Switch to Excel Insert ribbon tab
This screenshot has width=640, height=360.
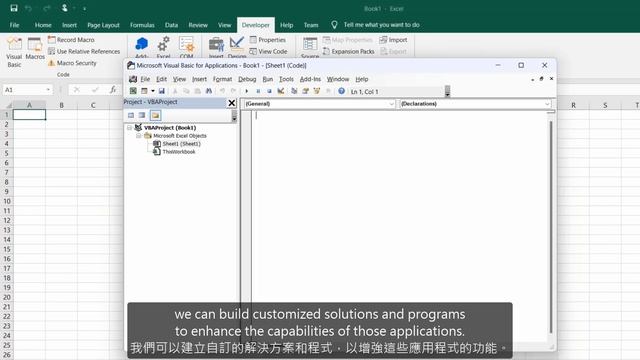point(69,25)
